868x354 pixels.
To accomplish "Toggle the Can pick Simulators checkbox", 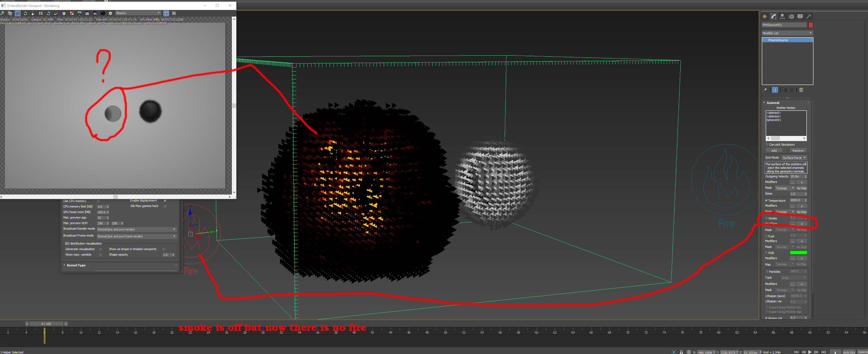I will (x=767, y=144).
